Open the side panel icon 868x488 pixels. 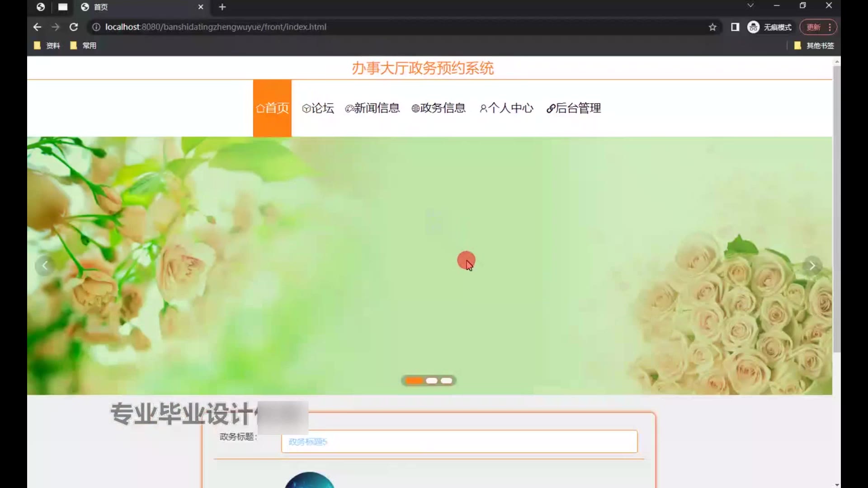[x=735, y=27]
